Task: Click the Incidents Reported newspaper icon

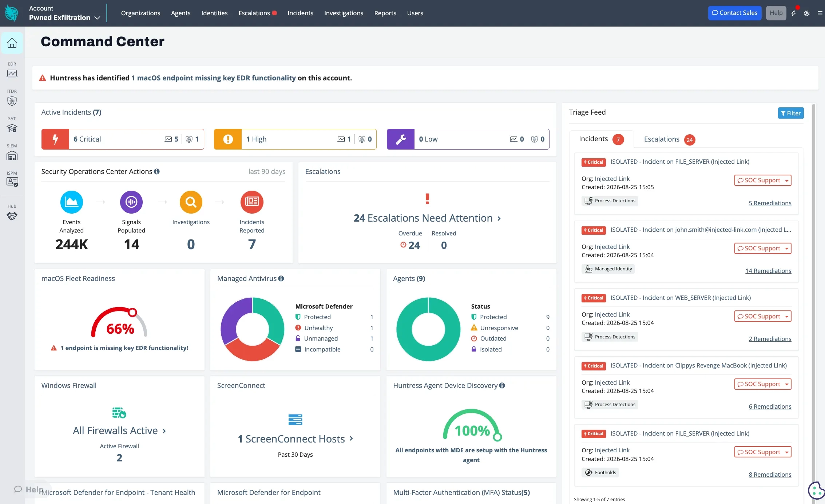Action: pos(252,202)
